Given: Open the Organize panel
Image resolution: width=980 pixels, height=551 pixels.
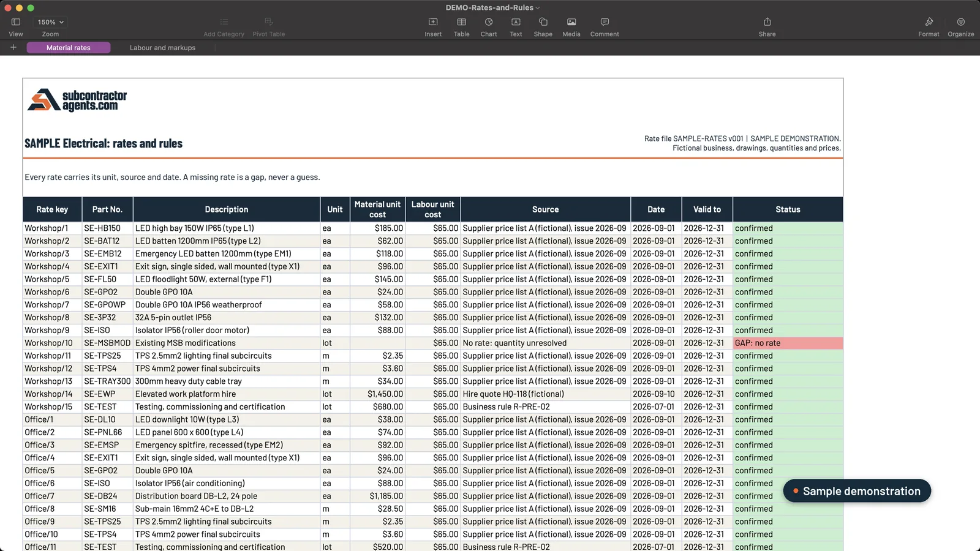Looking at the screenshot, I should point(960,22).
